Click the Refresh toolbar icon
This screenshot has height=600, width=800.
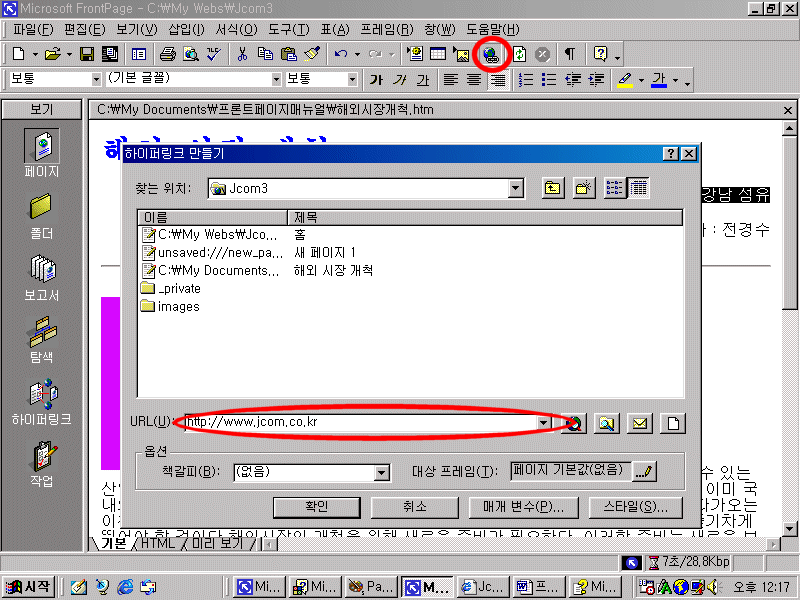(519, 54)
